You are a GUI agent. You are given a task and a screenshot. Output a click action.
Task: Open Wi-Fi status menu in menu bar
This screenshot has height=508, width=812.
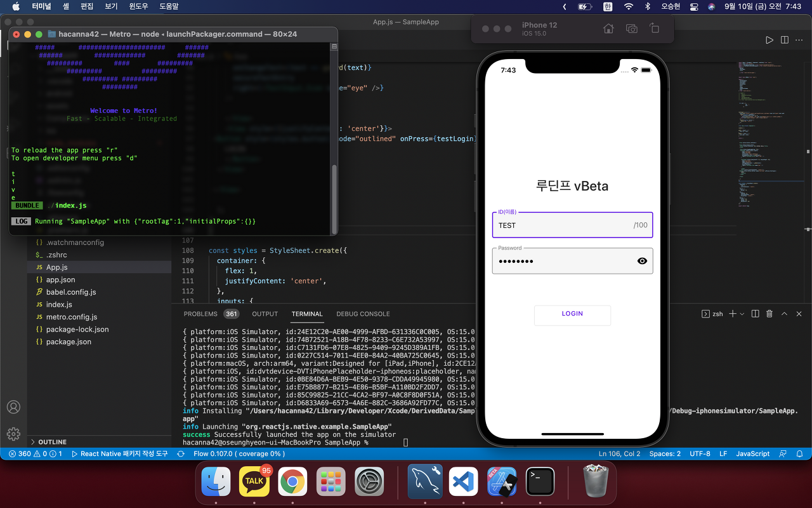pyautogui.click(x=628, y=6)
